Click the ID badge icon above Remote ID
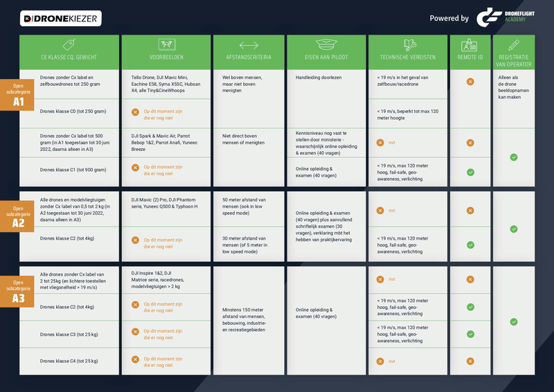This screenshot has width=554, height=392. [470, 44]
